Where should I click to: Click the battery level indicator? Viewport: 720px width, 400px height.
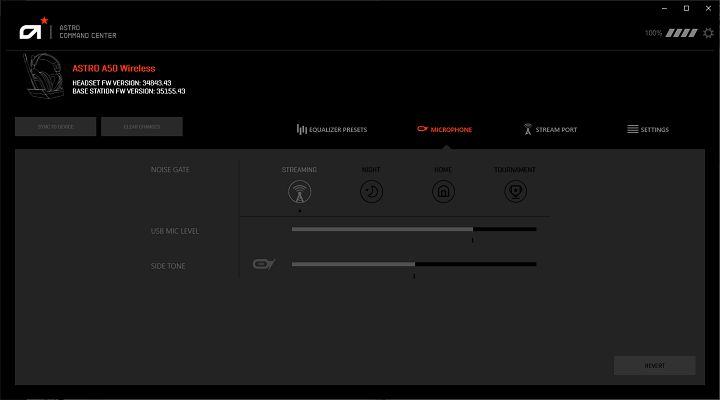tap(681, 33)
